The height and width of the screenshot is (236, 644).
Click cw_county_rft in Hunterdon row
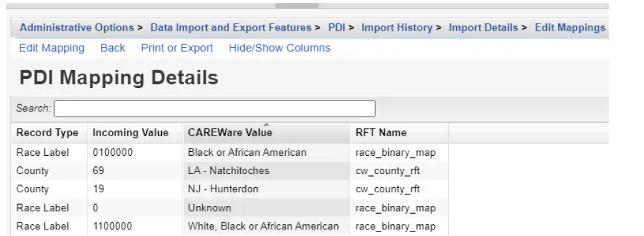388,189
